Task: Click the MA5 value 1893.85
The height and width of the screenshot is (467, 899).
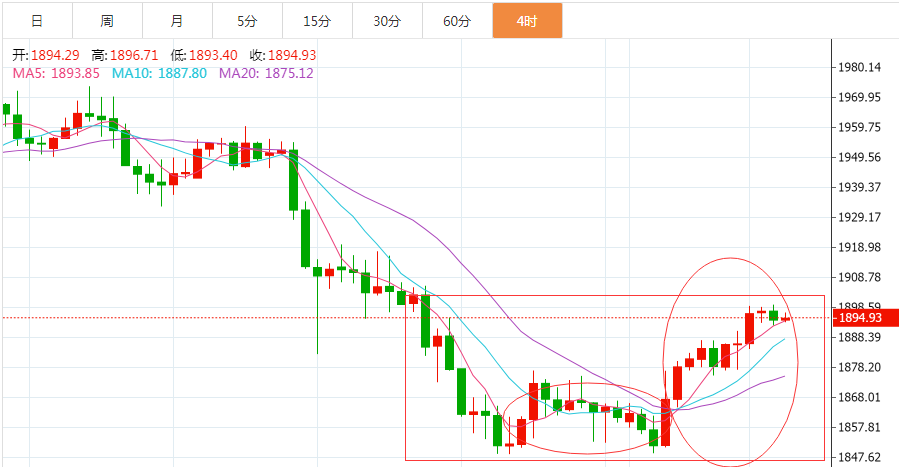Action: pos(75,73)
